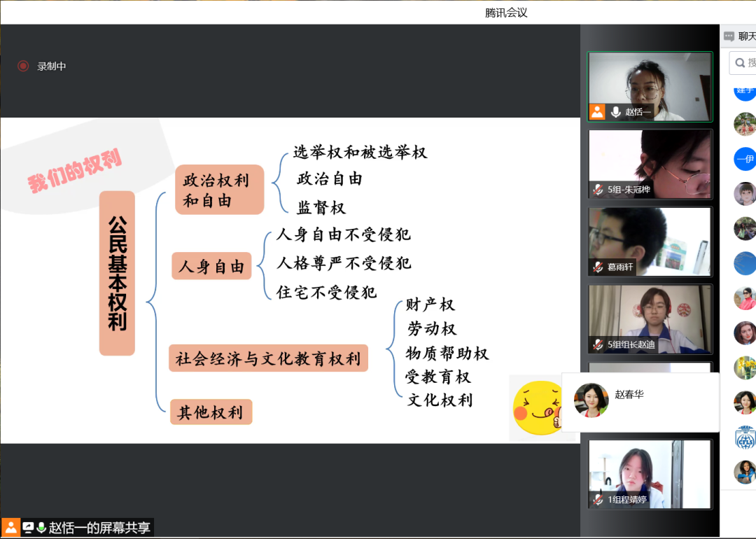Select the blue 一伊 avatar in the chat list
756x539 pixels.
coord(745,159)
